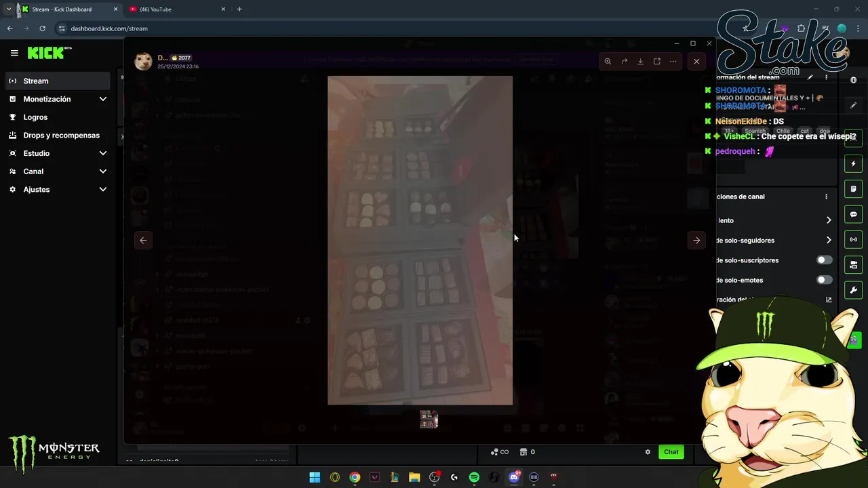This screenshot has width=868, height=488.
Task: Toggle the solo-suscriptores chat switch
Action: [824, 260]
